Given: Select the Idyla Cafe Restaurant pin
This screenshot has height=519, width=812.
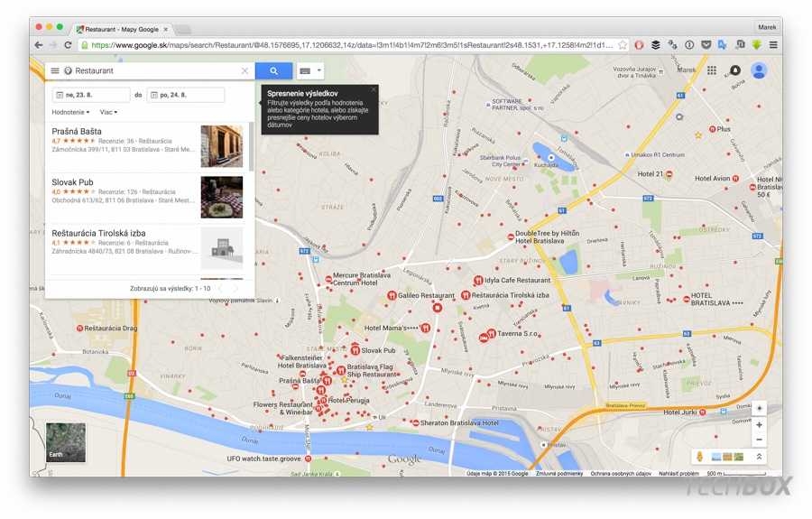Looking at the screenshot, I should click(478, 280).
